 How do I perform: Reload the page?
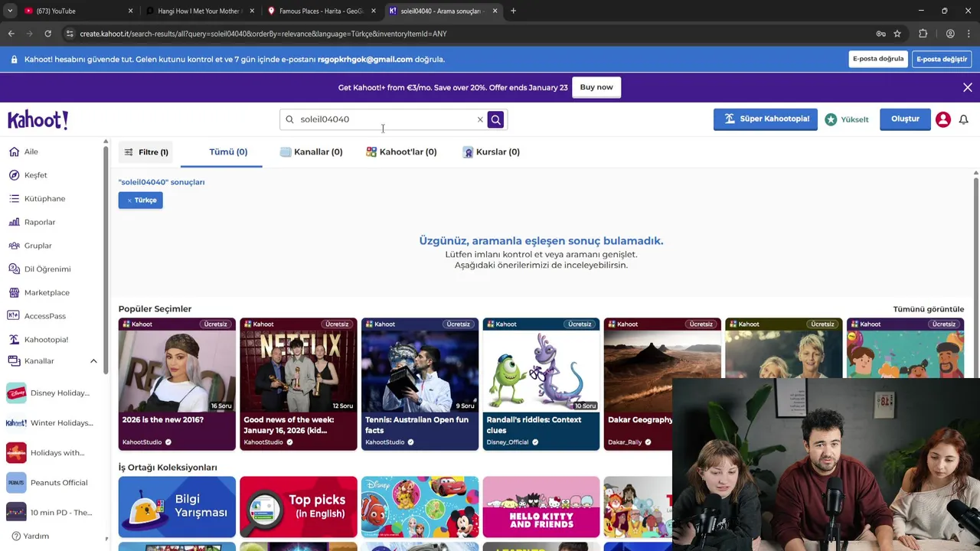click(47, 34)
